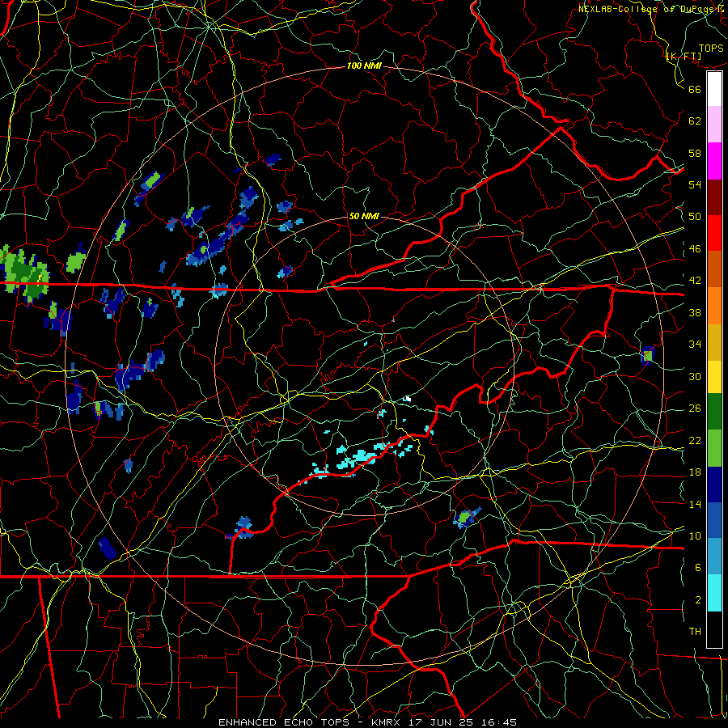Click the legend value "26"
The image size is (728, 728).
695,408
